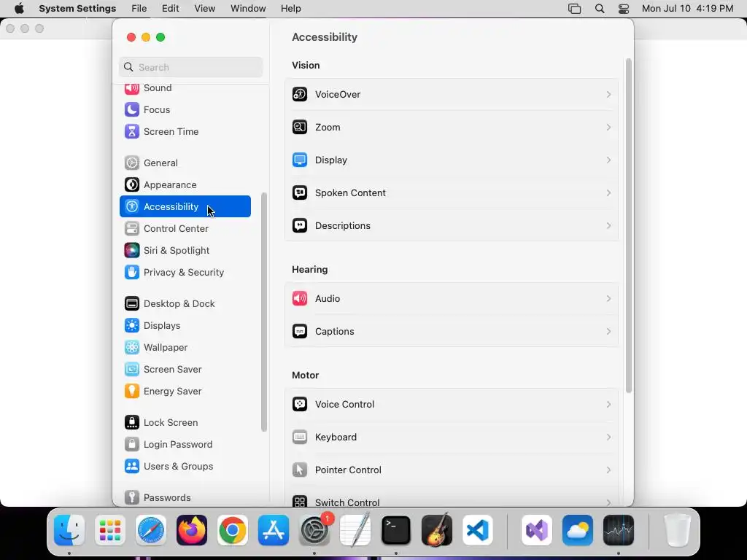The height and width of the screenshot is (560, 747).
Task: Expand Display row chevron
Action: [608, 160]
